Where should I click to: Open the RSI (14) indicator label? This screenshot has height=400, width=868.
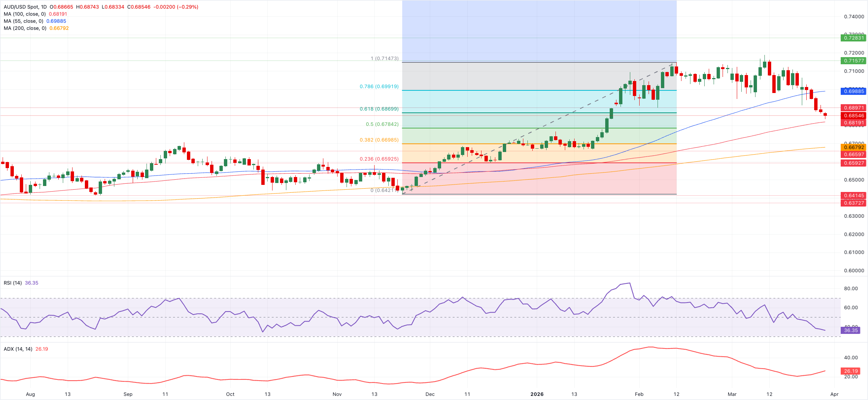[x=13, y=283]
